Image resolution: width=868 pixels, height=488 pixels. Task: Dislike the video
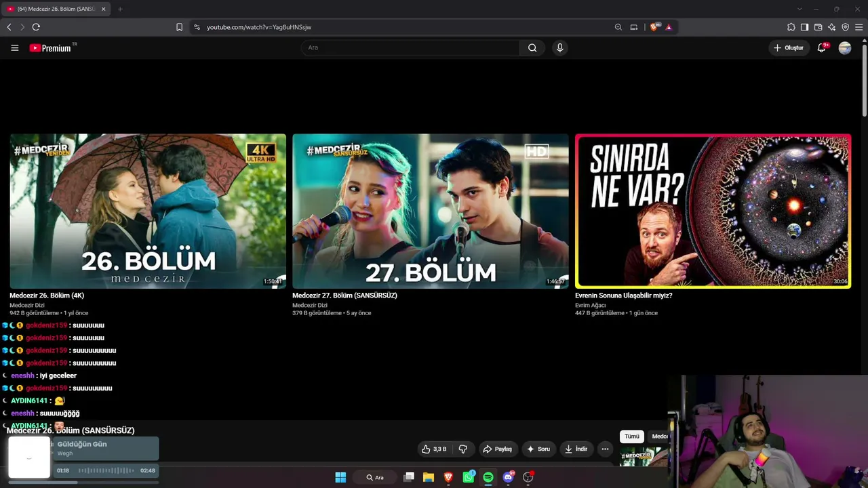(463, 449)
